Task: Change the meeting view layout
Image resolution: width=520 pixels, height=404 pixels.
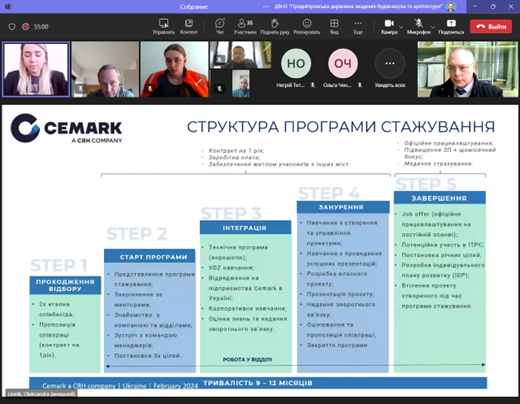Action: [334, 26]
